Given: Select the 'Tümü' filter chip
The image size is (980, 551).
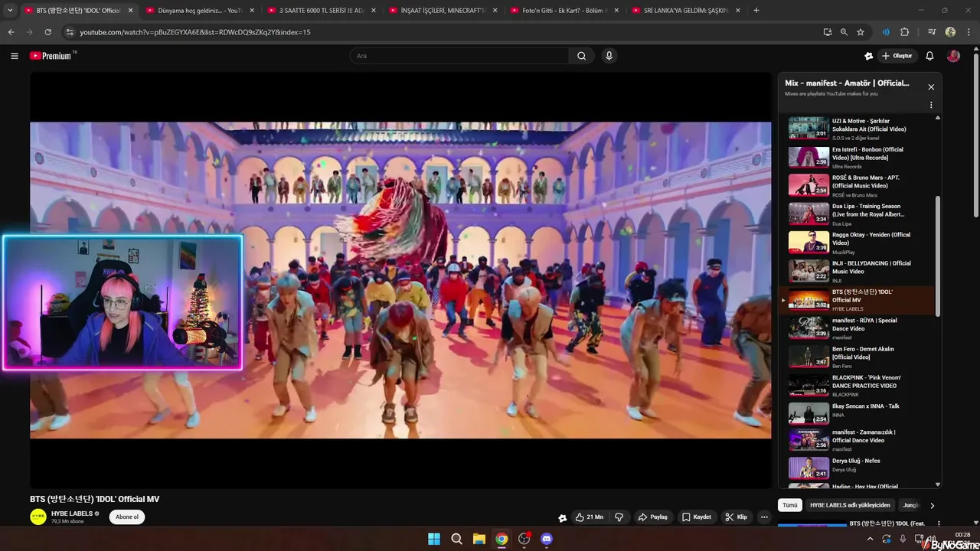Looking at the screenshot, I should 790,505.
